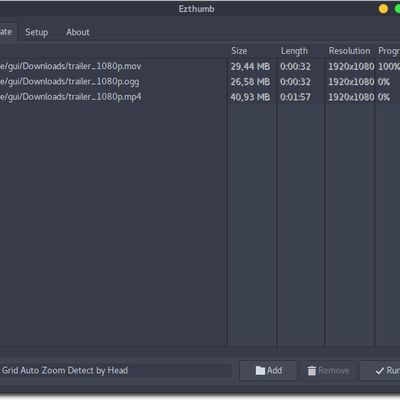This screenshot has height=400, width=400.
Task: Click the Grid Auto Zoom Detect status field
Action: pyautogui.click(x=116, y=370)
